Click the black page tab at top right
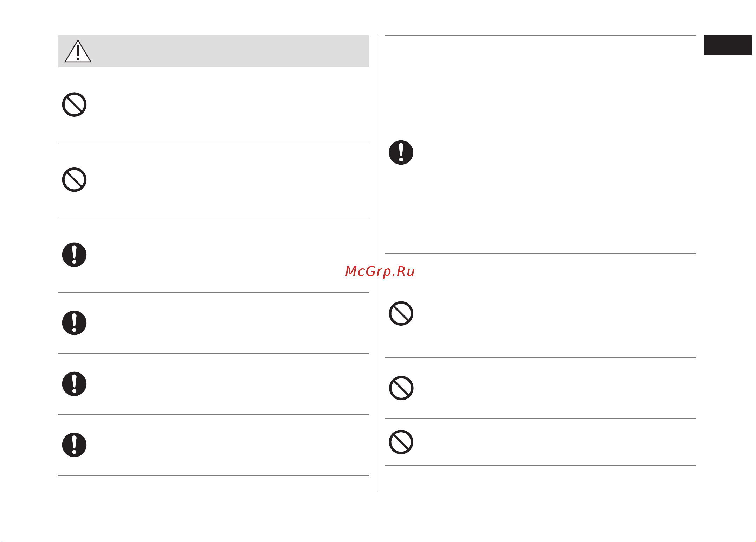This screenshot has width=756, height=542. pyautogui.click(x=728, y=45)
